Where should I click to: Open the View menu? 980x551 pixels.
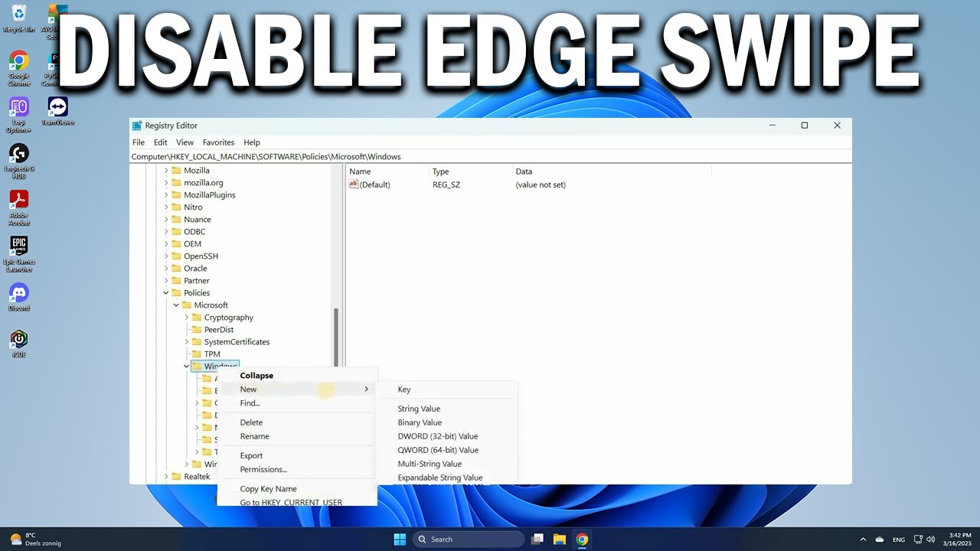[185, 142]
